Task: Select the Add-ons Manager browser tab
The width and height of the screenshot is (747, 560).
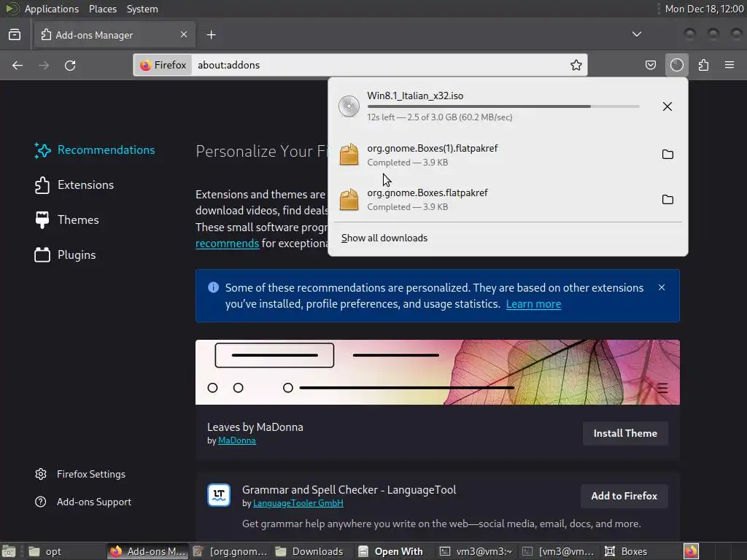Action: 115,35
